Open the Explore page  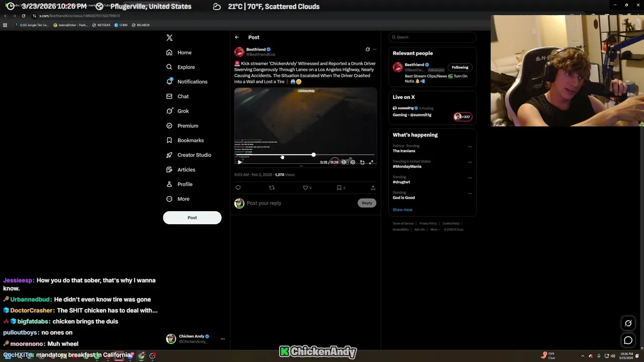coord(180,67)
